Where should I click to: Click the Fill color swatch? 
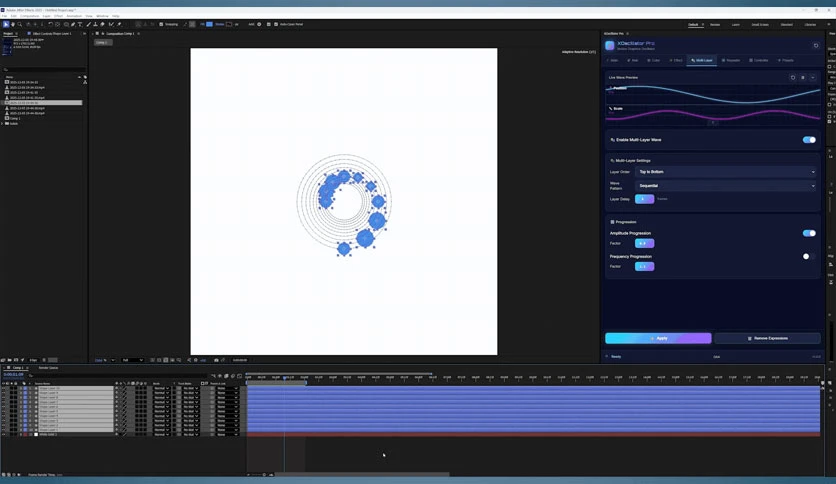tap(210, 24)
